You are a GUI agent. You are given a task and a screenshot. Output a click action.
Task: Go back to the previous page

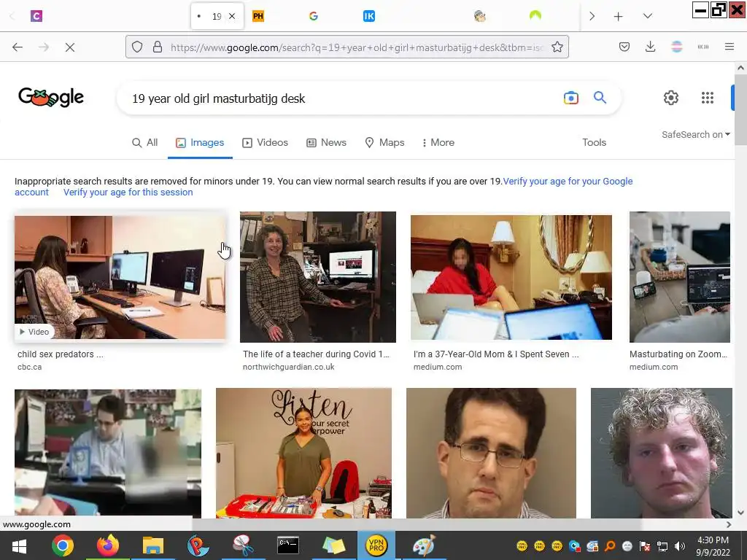click(18, 47)
